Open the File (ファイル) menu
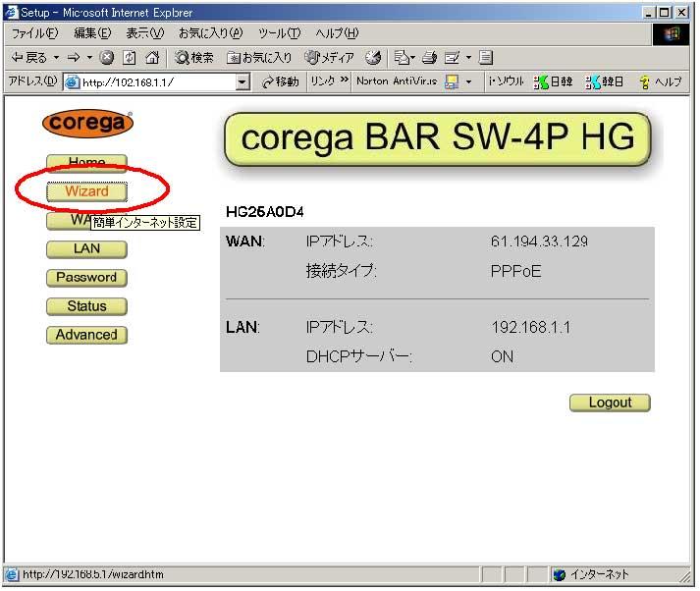 coord(34,33)
